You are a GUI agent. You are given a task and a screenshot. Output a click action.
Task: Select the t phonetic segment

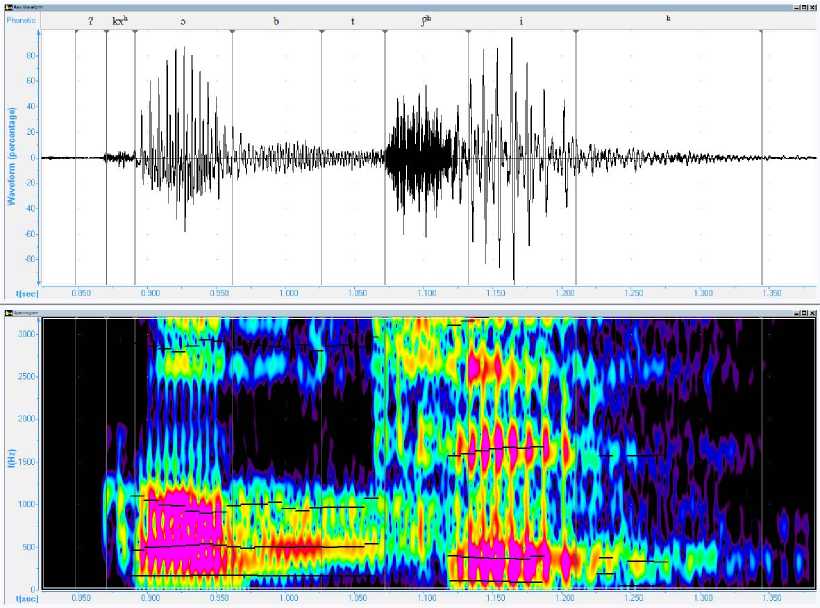[x=352, y=20]
